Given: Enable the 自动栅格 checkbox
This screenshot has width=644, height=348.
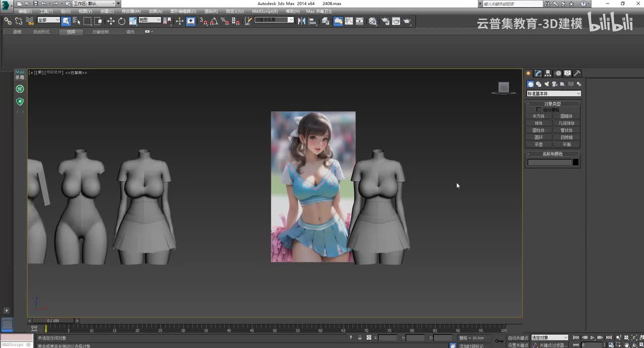Looking at the screenshot, I should [539, 110].
